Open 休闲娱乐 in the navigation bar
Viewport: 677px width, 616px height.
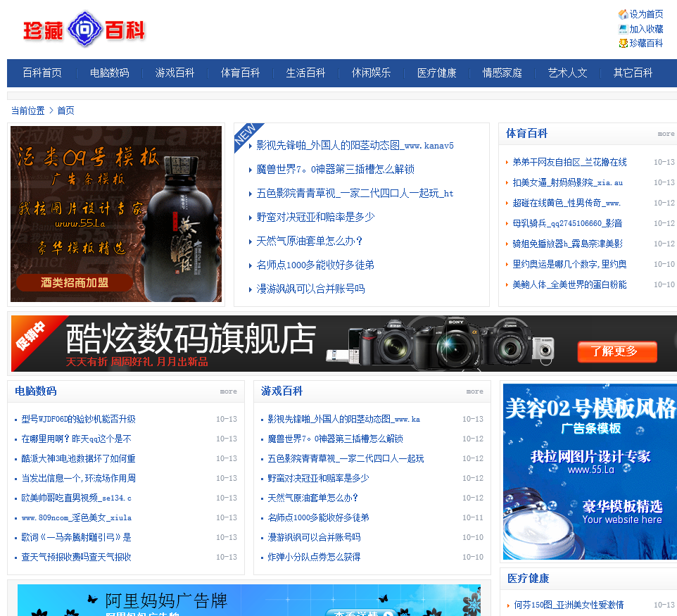pyautogui.click(x=372, y=73)
